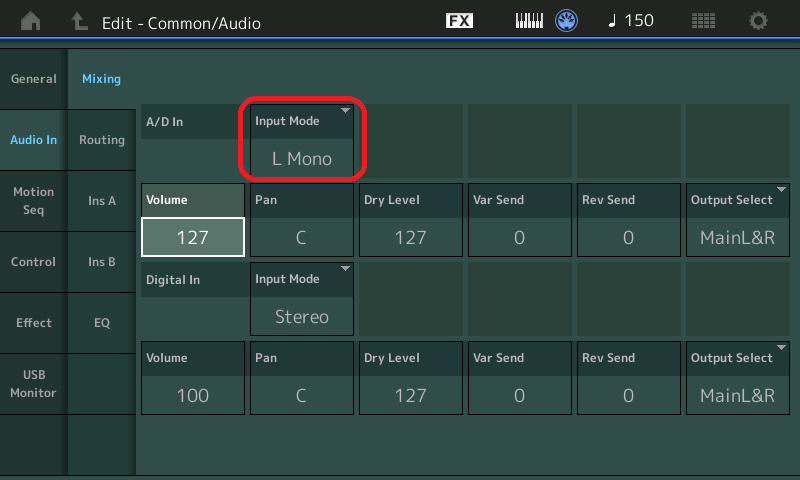Open the Live Set grid icon

(x=704, y=21)
